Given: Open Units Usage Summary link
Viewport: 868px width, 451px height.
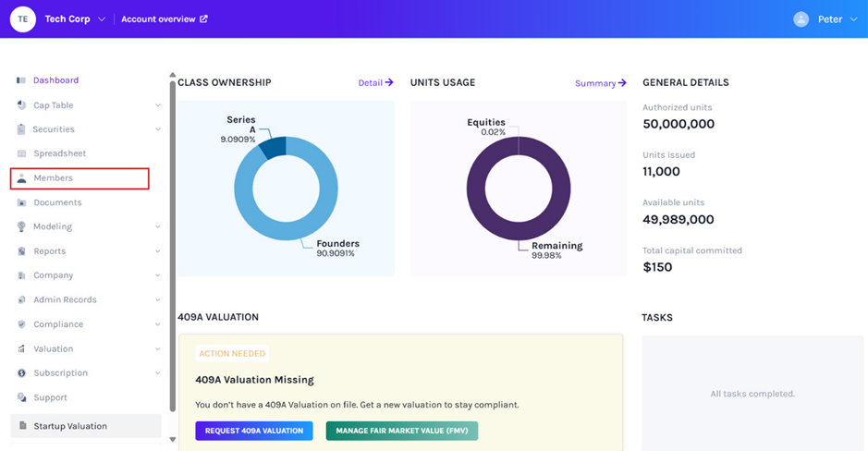Looking at the screenshot, I should tap(600, 83).
